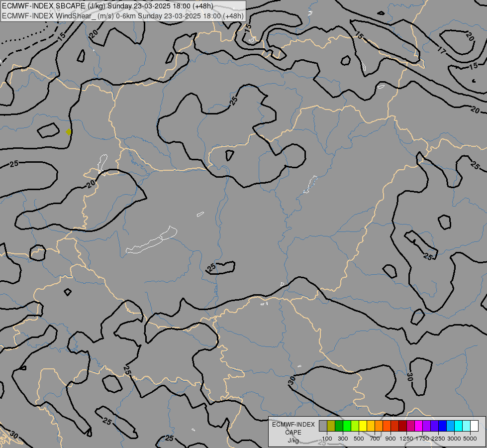Select the yellow-green lime swatch left of 500
The height and width of the screenshot is (448, 487).
coord(355,426)
